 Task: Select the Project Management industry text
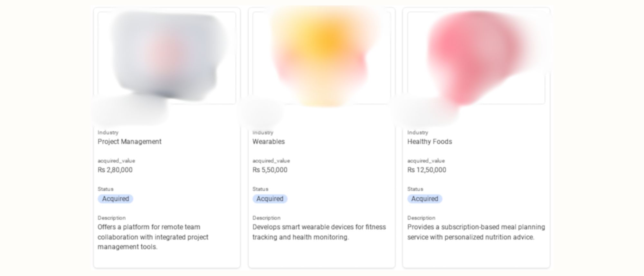click(129, 142)
